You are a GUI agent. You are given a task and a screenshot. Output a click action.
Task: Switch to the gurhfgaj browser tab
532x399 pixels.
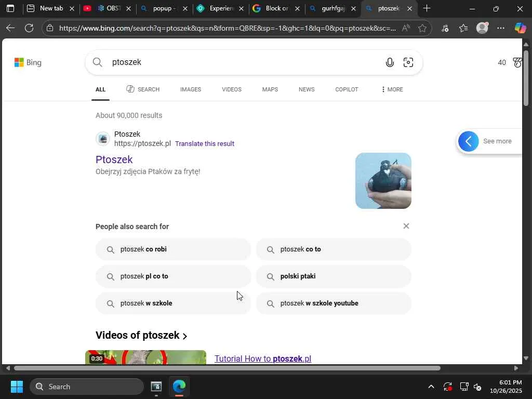333,8
